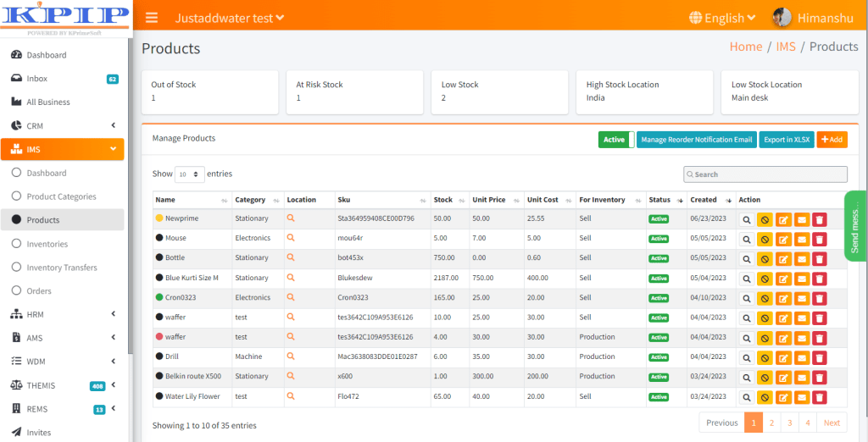Click Manage Reorder Notification Email button
Screen dimensions: 868x442
(697, 140)
